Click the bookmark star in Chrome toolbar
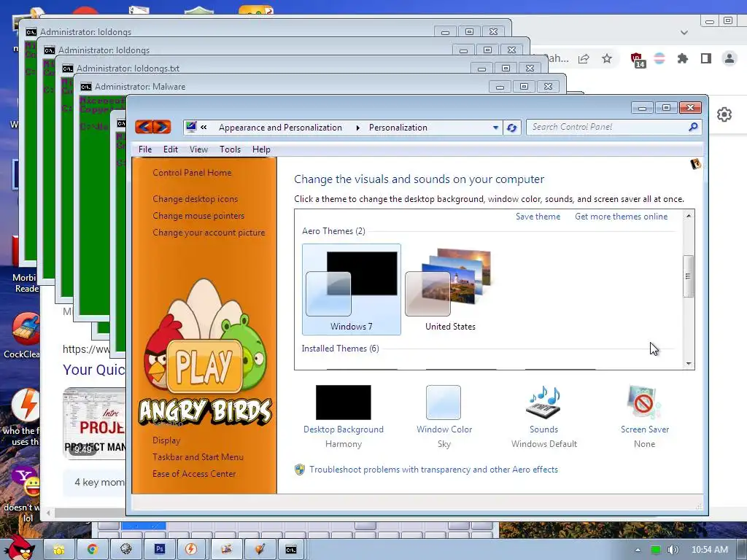Screen dimensions: 747x560 click(x=606, y=58)
